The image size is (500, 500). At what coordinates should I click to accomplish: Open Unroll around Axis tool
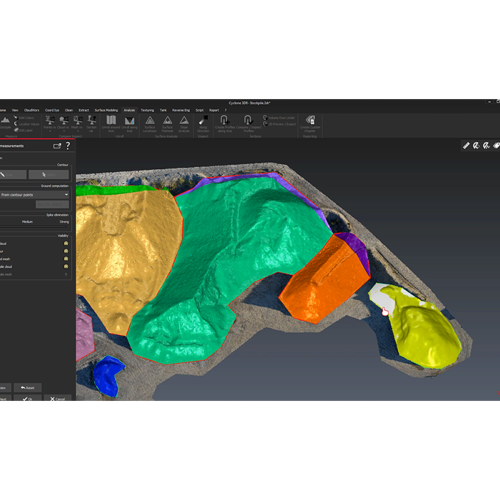(111, 124)
